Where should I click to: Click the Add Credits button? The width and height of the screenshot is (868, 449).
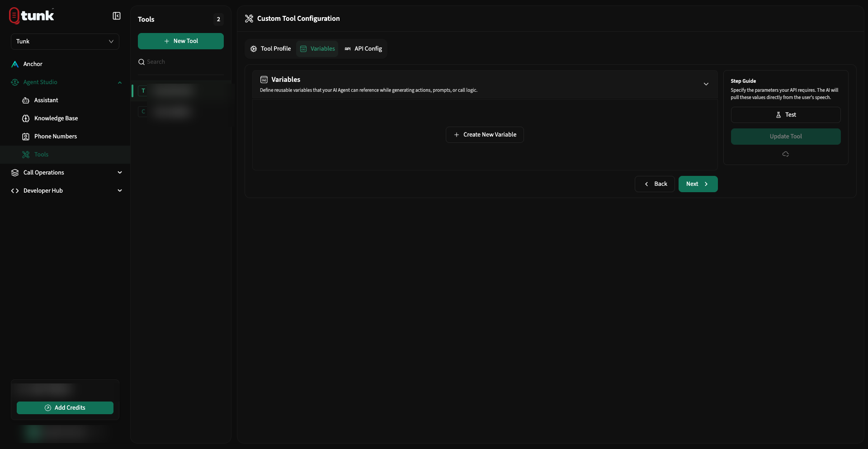[65, 408]
